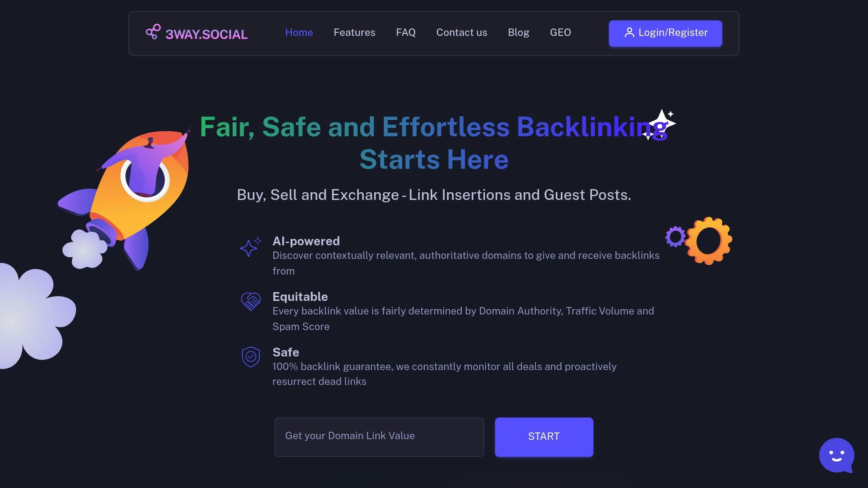Click the orange gear illustration
Viewport: 868px width, 488px height.
pyautogui.click(x=708, y=241)
